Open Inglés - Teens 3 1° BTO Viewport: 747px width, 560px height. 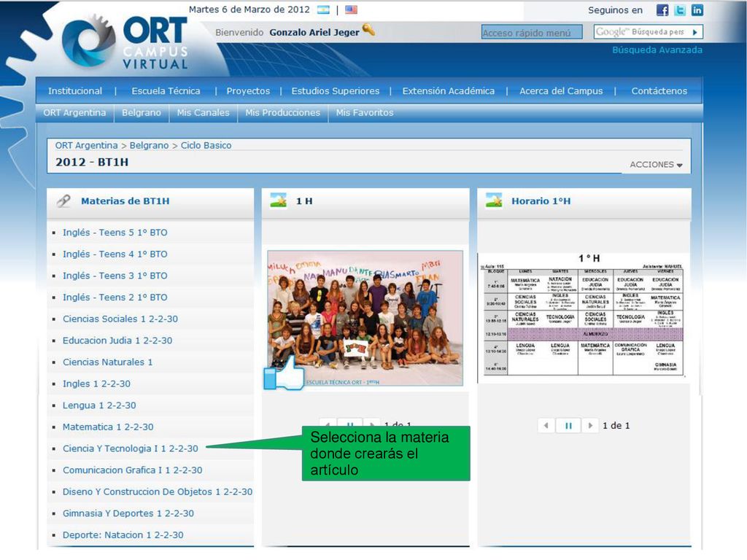click(115, 276)
